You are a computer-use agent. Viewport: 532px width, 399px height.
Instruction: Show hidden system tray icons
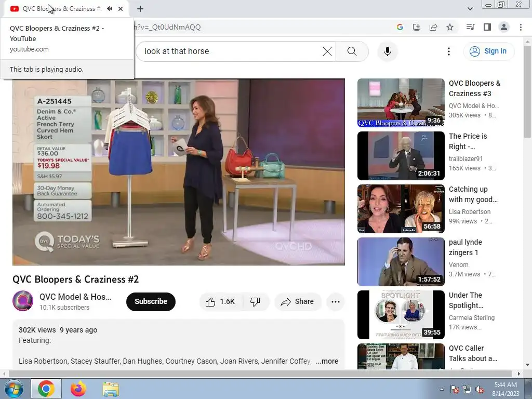(x=442, y=389)
